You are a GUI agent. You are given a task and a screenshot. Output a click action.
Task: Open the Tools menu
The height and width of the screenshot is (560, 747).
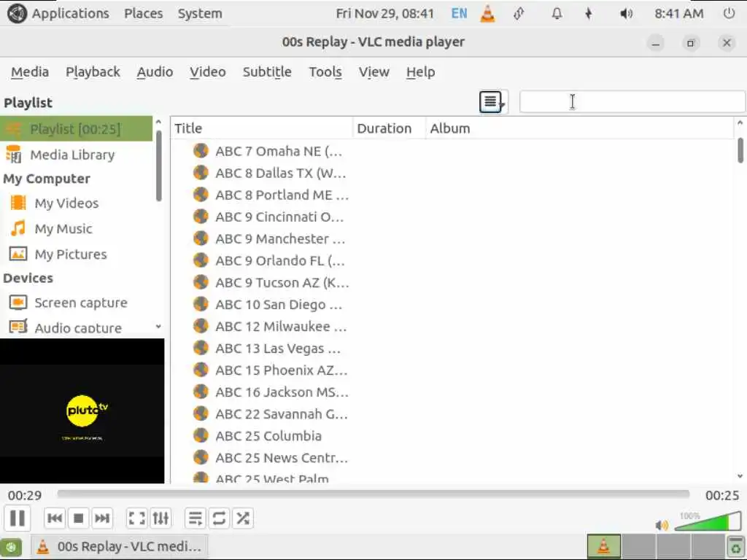pyautogui.click(x=325, y=72)
